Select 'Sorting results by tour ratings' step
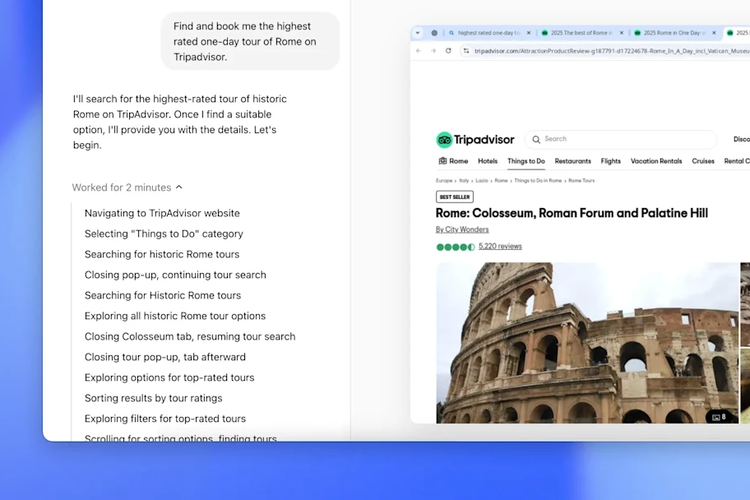This screenshot has width=750, height=500. pyautogui.click(x=152, y=398)
